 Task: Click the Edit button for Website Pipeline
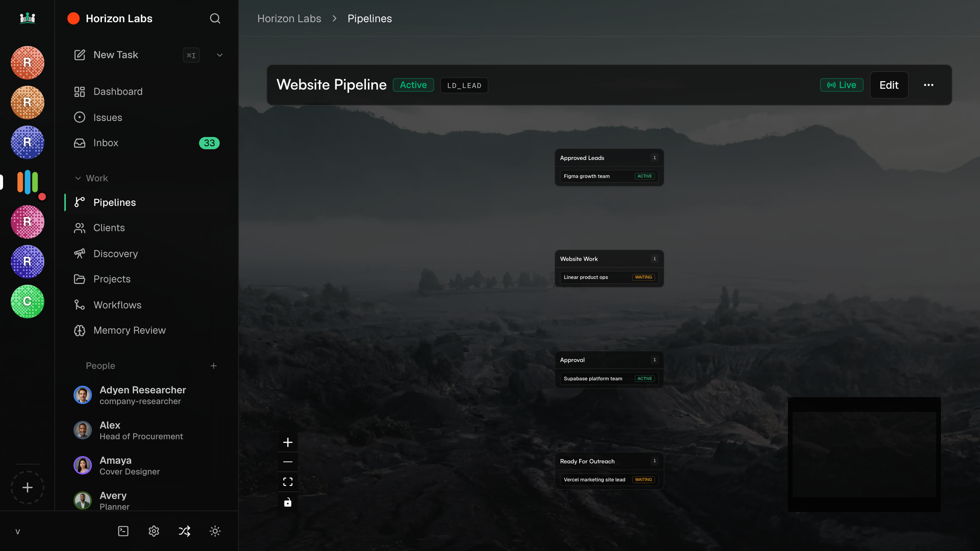coord(889,85)
